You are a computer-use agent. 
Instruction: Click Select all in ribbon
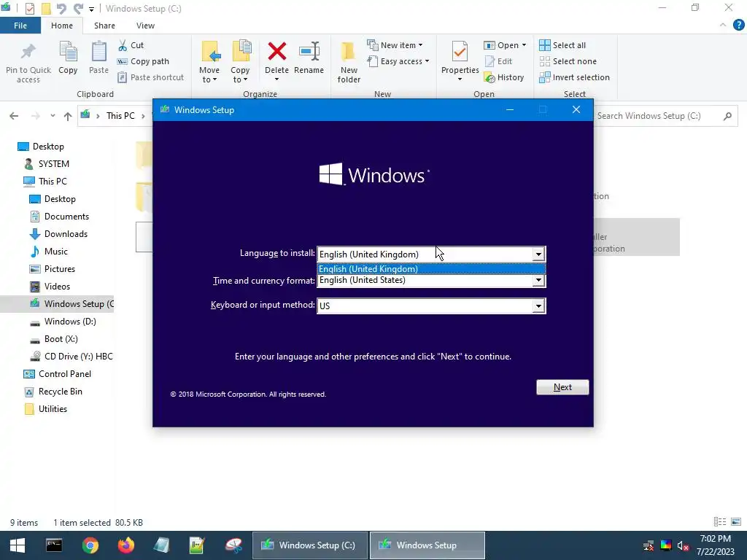coord(562,45)
